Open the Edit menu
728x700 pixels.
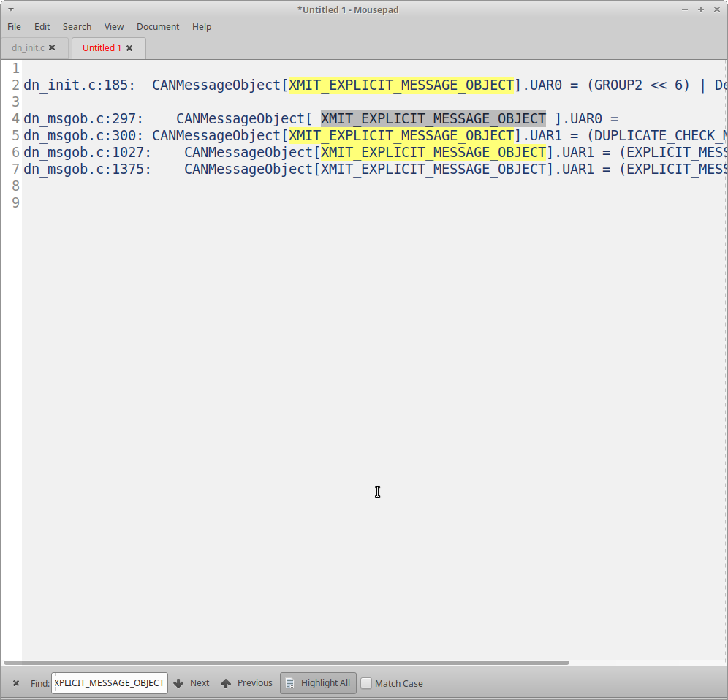coord(42,26)
